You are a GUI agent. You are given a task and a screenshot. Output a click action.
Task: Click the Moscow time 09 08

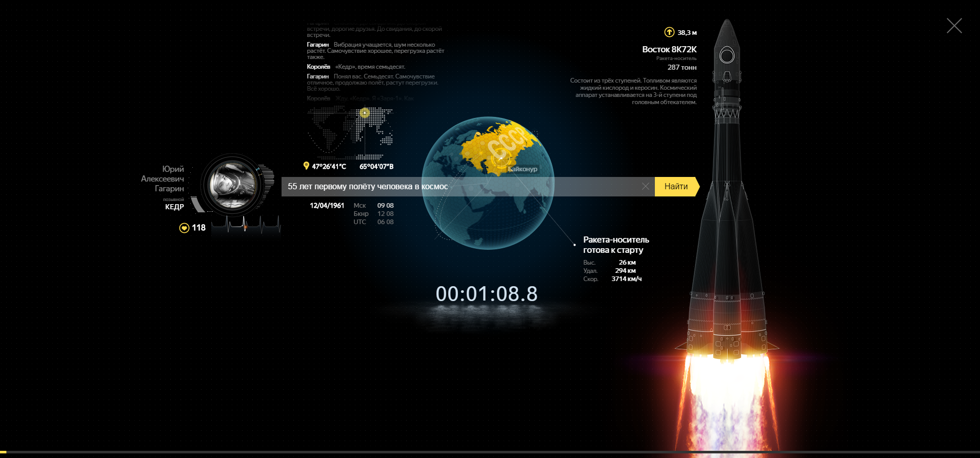point(386,206)
